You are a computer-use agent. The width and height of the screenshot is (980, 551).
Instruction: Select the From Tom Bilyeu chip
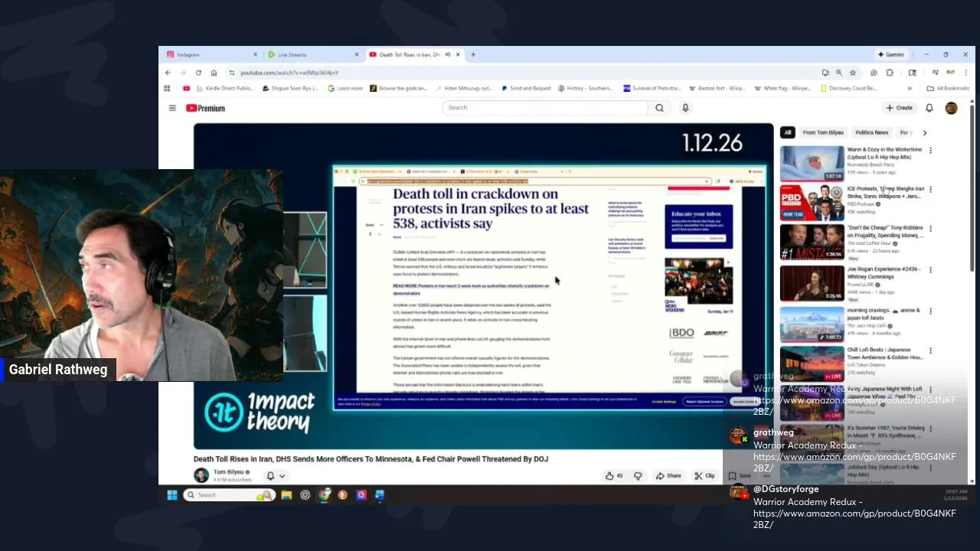[823, 132]
